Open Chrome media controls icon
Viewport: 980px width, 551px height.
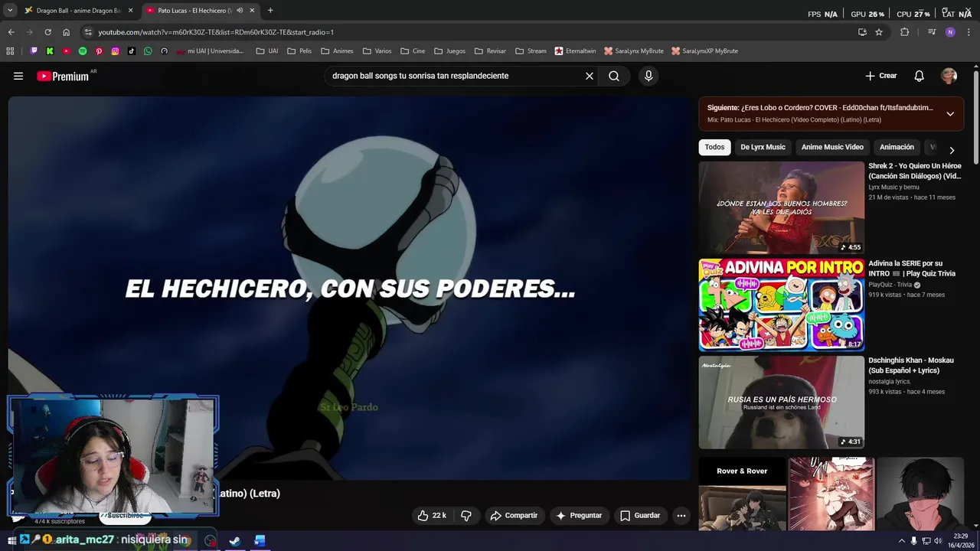click(932, 32)
